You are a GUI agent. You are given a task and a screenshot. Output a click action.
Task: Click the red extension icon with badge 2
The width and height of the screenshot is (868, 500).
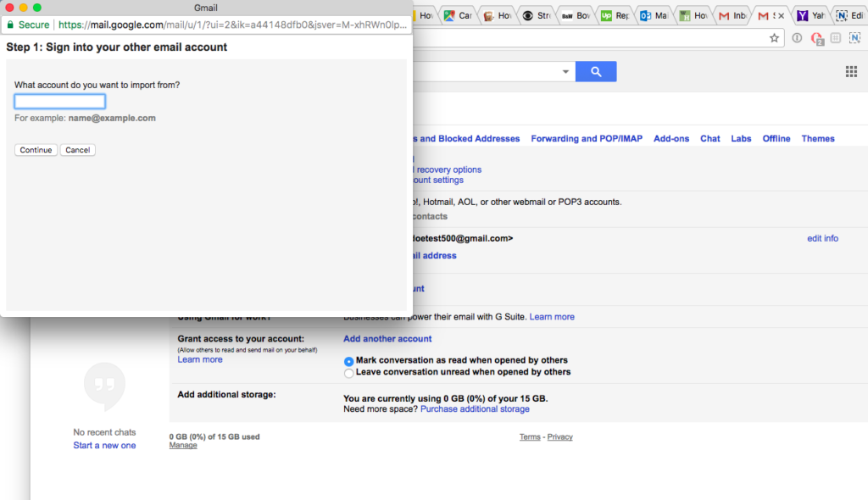pyautogui.click(x=816, y=38)
